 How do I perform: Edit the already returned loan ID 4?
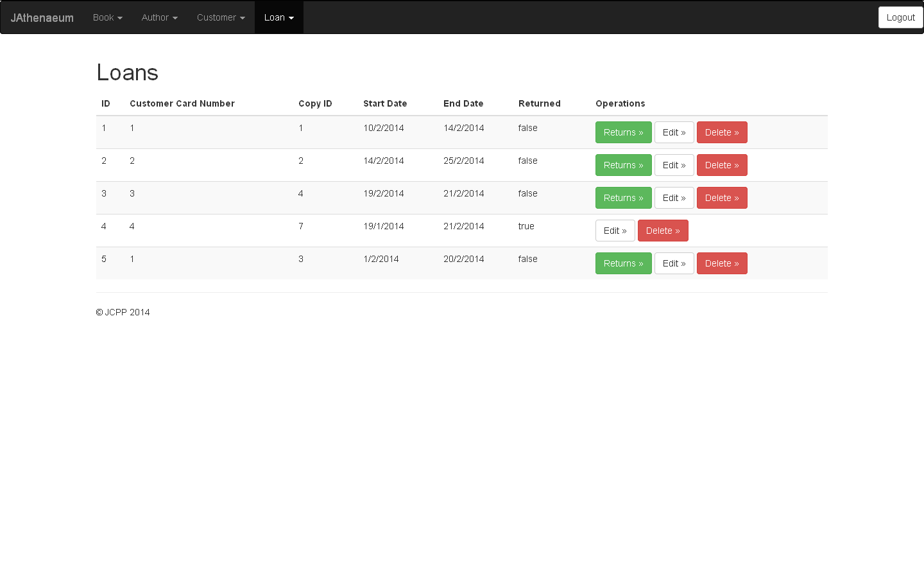coord(615,231)
